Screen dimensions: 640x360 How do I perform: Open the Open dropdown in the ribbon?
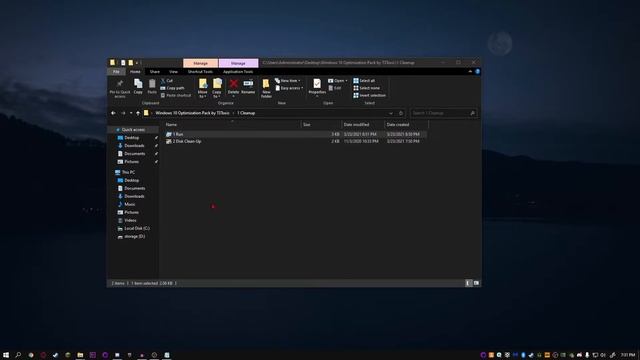(x=338, y=81)
